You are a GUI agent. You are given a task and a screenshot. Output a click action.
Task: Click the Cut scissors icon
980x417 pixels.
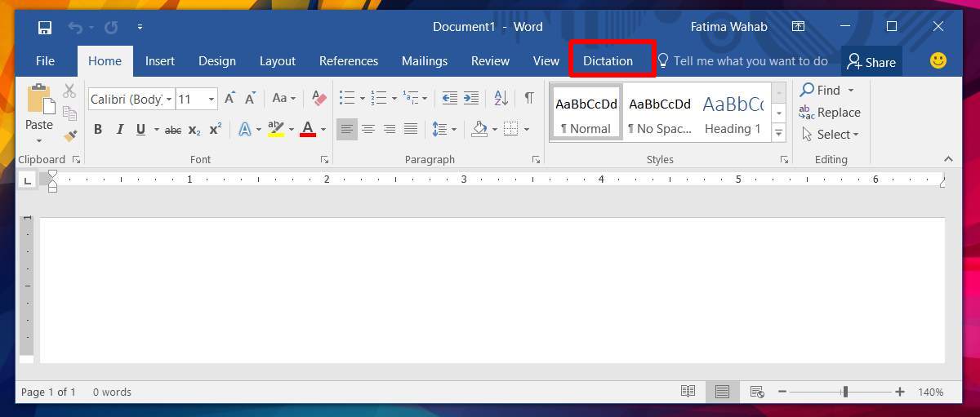[x=70, y=91]
